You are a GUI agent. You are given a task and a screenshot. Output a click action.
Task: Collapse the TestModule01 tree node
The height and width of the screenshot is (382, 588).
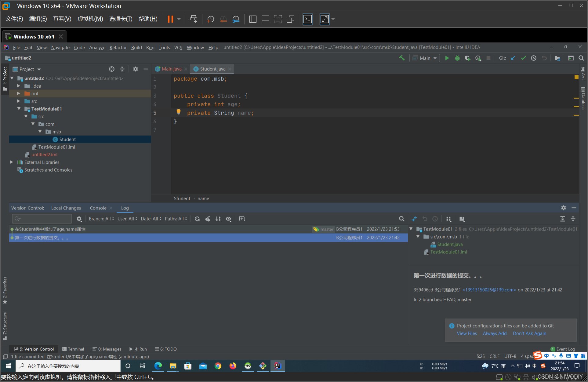click(19, 109)
